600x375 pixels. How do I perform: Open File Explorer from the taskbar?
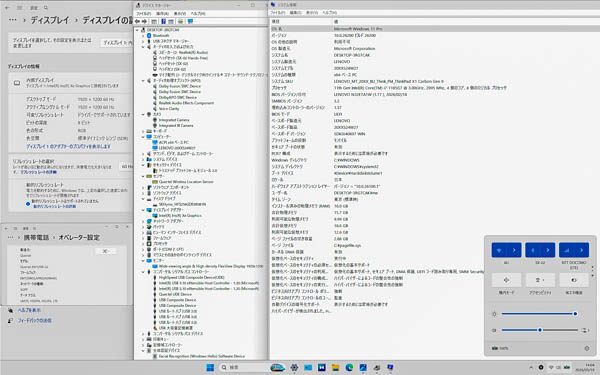[335, 367]
